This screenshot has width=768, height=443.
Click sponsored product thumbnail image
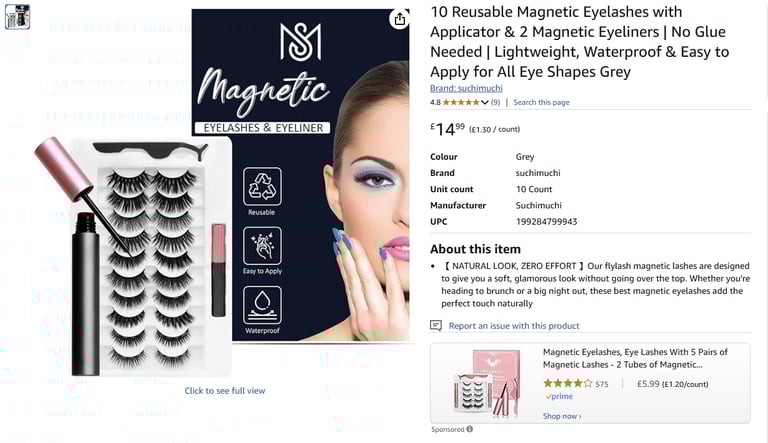click(x=487, y=383)
